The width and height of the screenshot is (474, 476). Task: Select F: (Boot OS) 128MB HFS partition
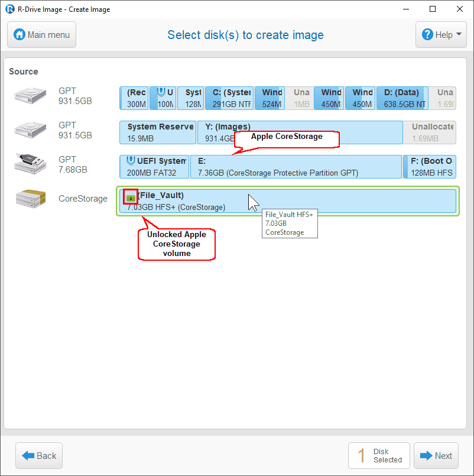coord(430,167)
